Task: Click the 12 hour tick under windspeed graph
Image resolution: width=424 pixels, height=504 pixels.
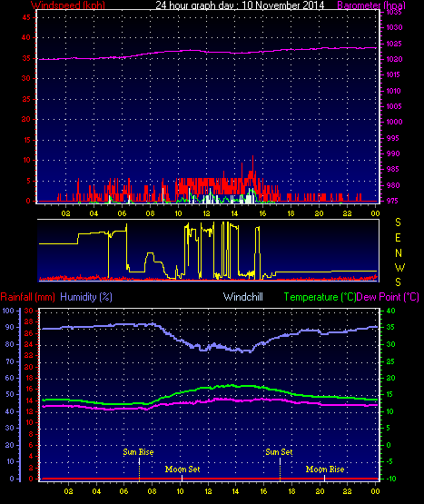Action: (206, 213)
